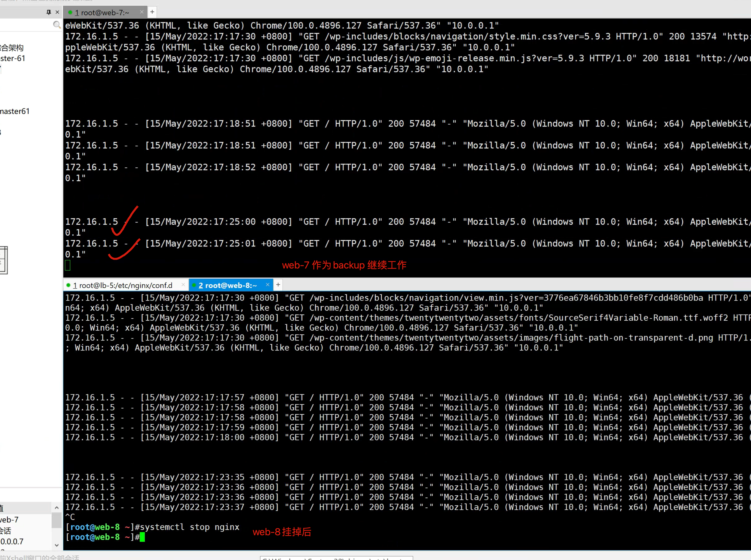This screenshot has height=560, width=751.
Task: Focus the session manager search field
Action: tap(25, 25)
